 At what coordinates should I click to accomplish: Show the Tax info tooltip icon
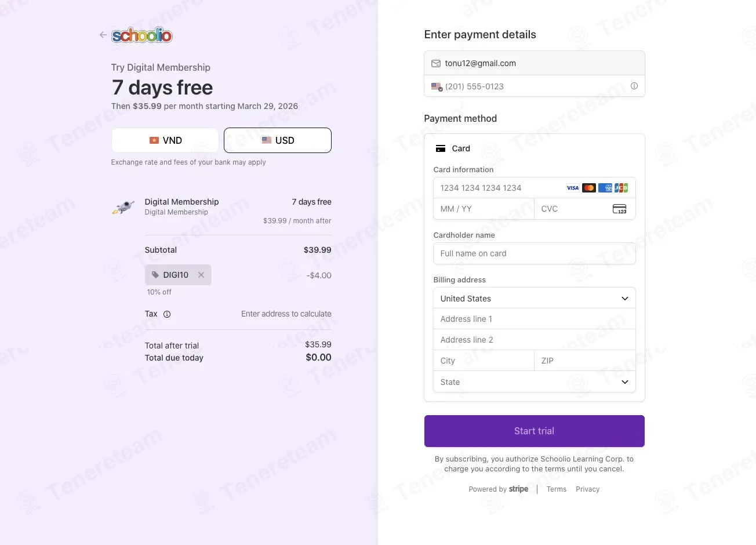[x=167, y=314]
